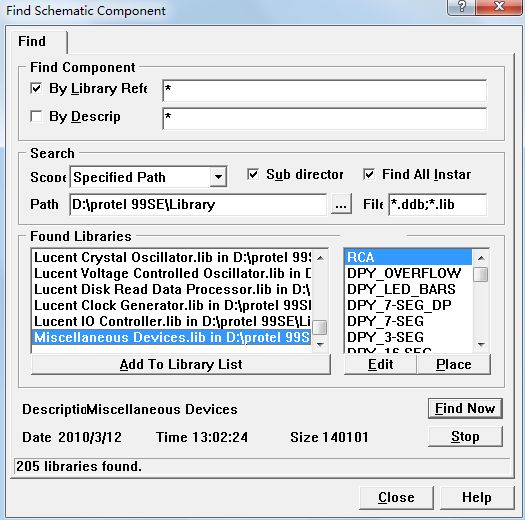Toggle Find All Instances checkbox
The width and height of the screenshot is (525, 520).
coord(369,174)
